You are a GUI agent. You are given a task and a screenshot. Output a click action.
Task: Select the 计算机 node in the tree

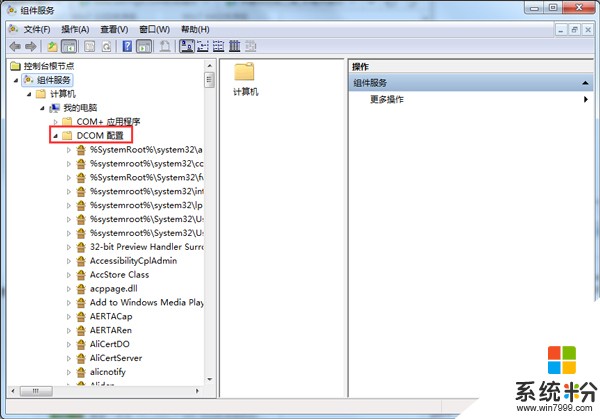tap(63, 94)
